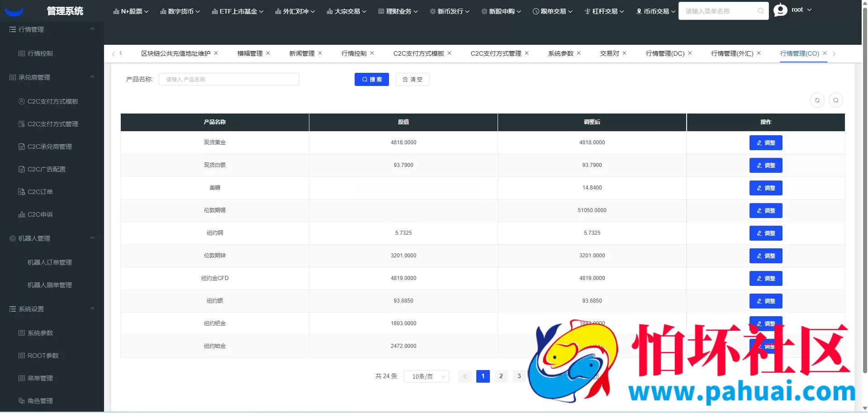868x413 pixels.
Task: Open the 杠杆交易 top menu dropdown
Action: pyautogui.click(x=604, y=11)
